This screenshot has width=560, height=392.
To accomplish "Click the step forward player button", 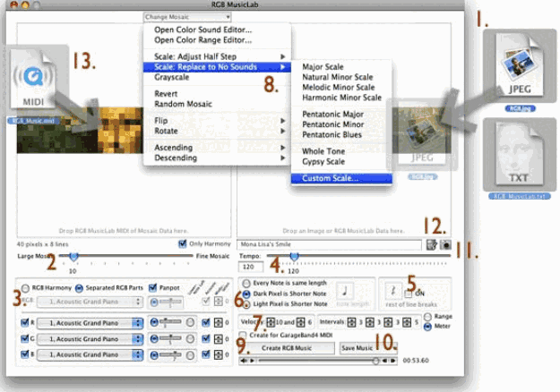I will pyautogui.click(x=392, y=361).
